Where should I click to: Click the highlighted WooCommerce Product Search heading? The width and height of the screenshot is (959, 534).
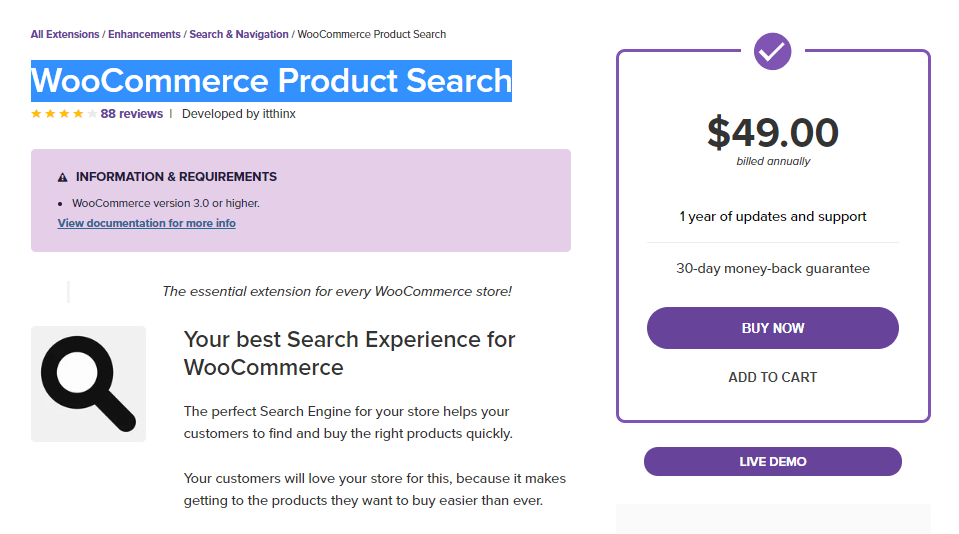(272, 81)
